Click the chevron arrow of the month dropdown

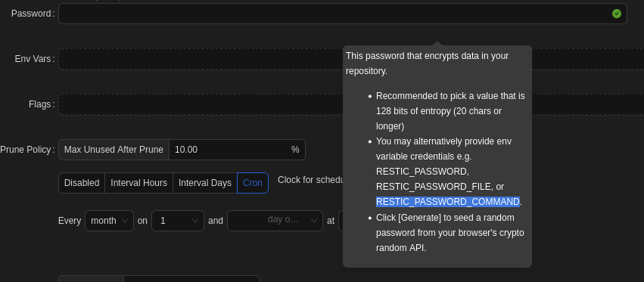(x=125, y=221)
